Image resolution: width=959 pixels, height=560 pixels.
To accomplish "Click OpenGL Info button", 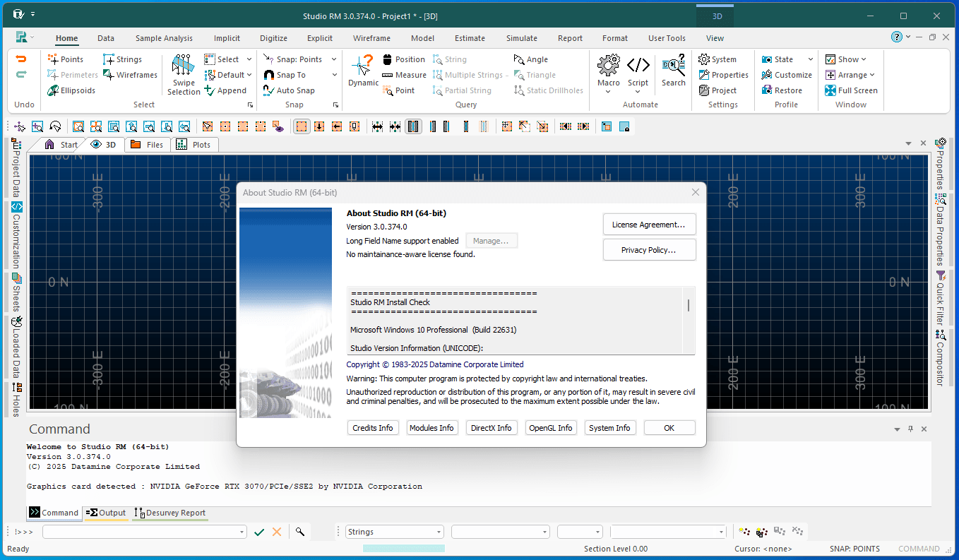I will (551, 428).
